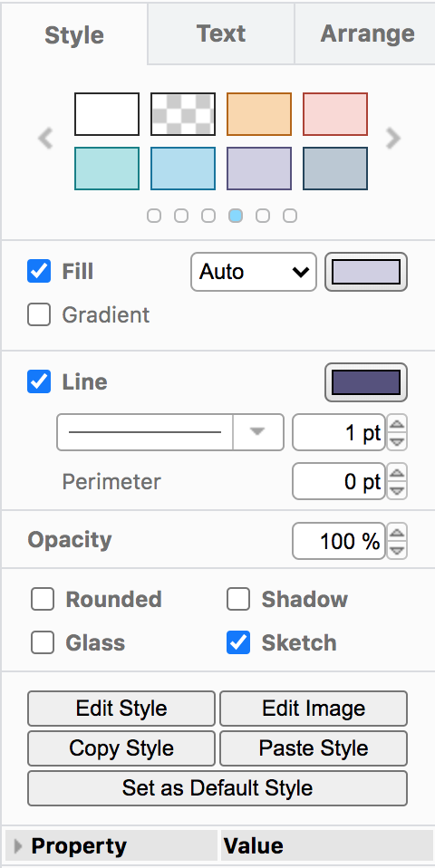
Task: Uncheck the Fill checkbox
Action: pyautogui.click(x=39, y=271)
